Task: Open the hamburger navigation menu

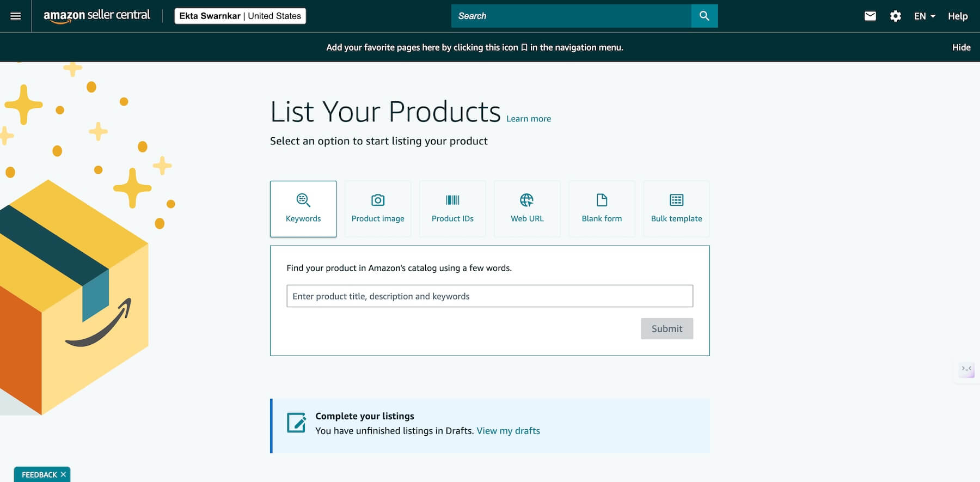Action: 16,16
